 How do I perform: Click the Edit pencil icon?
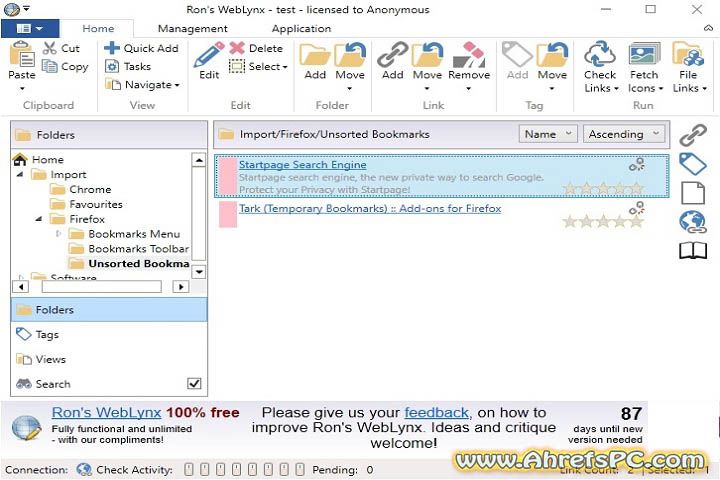(x=209, y=55)
